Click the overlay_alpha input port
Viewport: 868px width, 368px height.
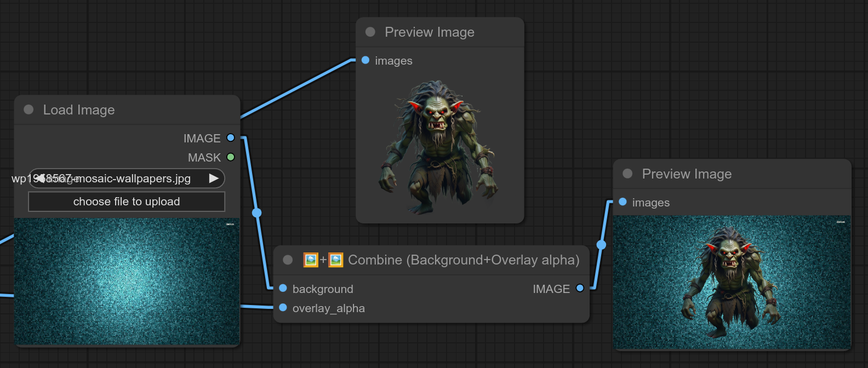[x=283, y=308]
